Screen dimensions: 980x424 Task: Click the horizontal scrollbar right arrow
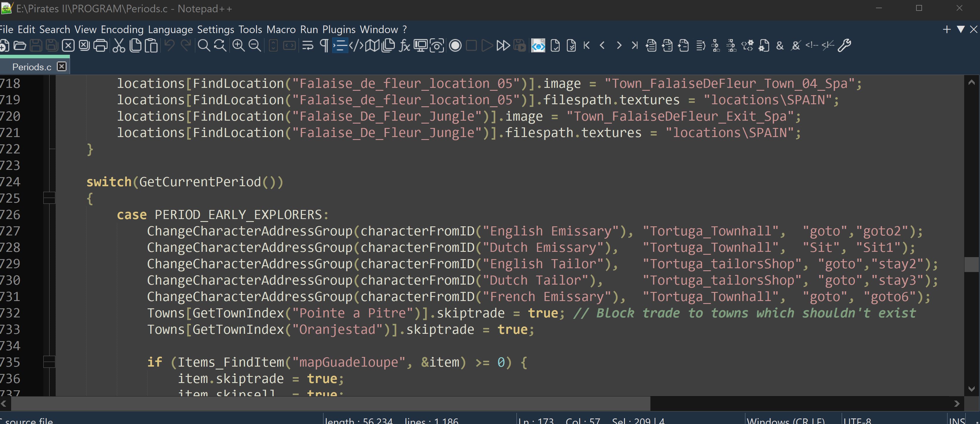(957, 404)
